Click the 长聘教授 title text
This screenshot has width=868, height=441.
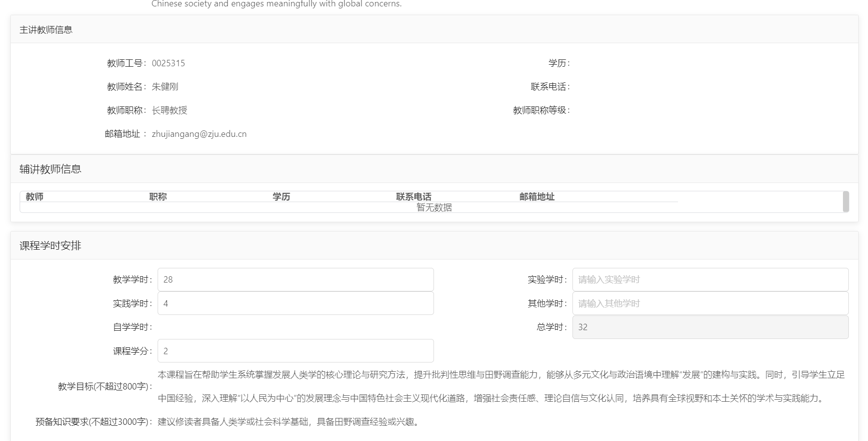point(169,110)
